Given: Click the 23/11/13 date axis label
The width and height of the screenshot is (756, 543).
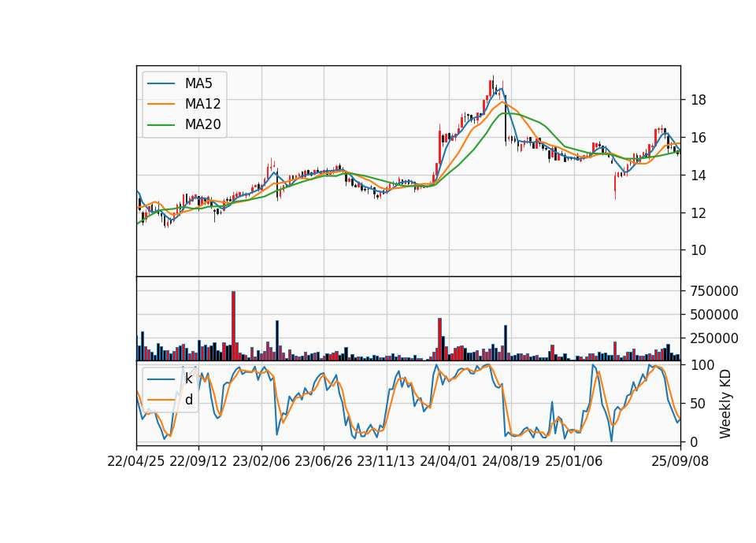Looking at the screenshot, I should [x=386, y=461].
